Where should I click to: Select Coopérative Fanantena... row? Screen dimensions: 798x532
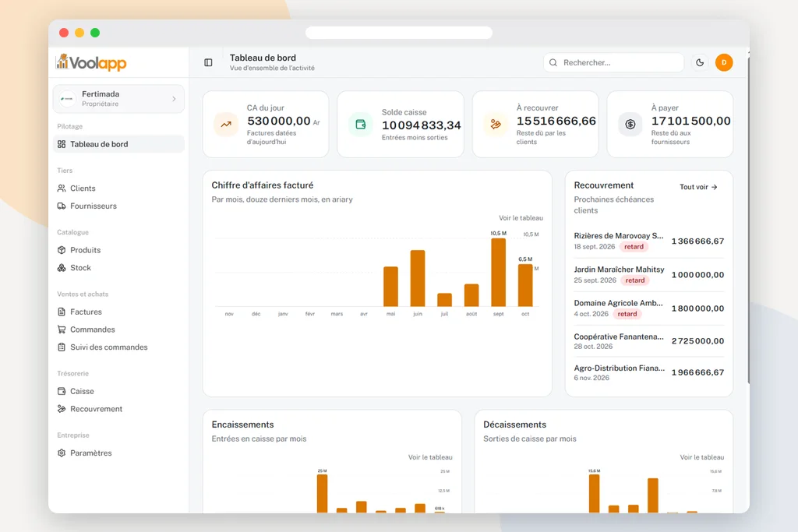649,340
